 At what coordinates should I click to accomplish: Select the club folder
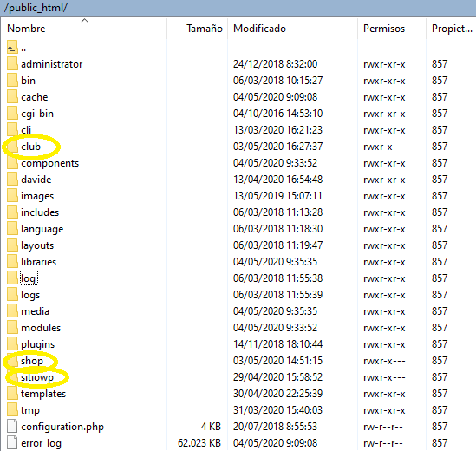coord(30,147)
